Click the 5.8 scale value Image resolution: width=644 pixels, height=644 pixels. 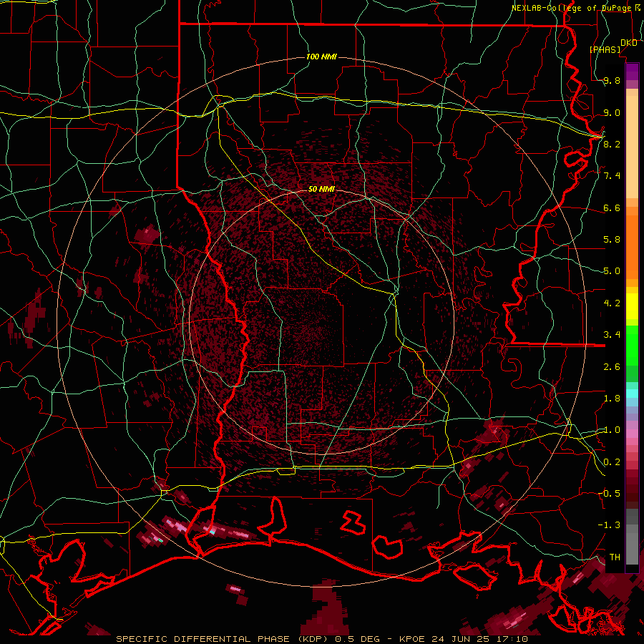pos(612,240)
